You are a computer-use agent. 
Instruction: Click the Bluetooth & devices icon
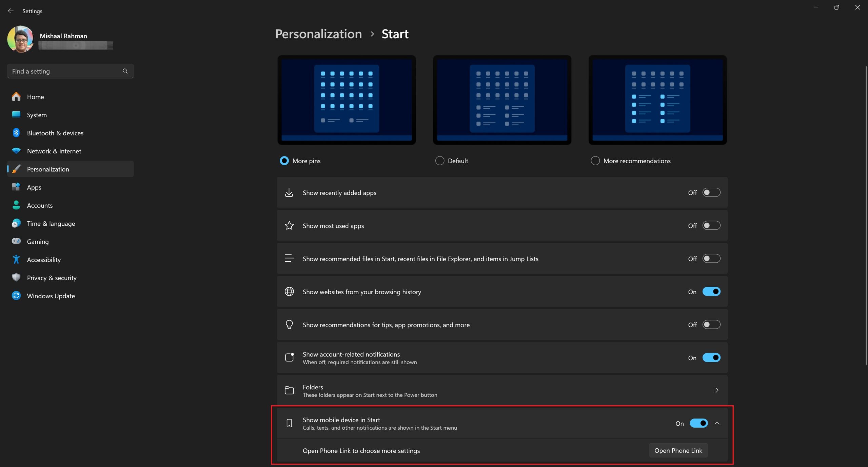[x=16, y=133]
